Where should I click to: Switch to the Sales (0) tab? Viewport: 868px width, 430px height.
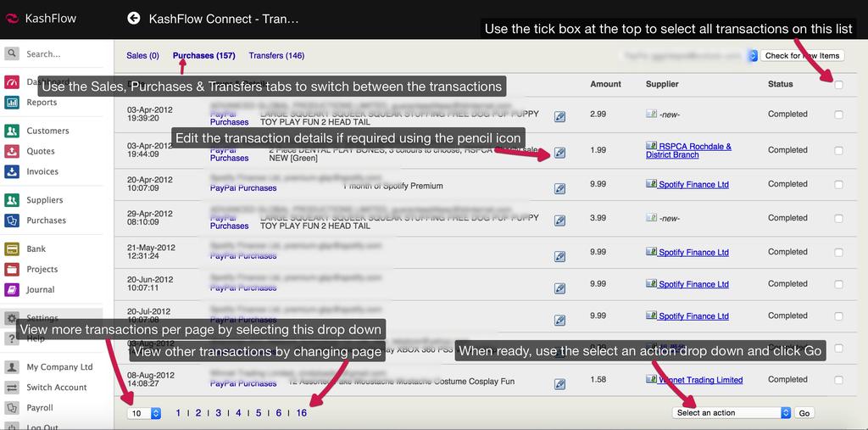(x=142, y=56)
